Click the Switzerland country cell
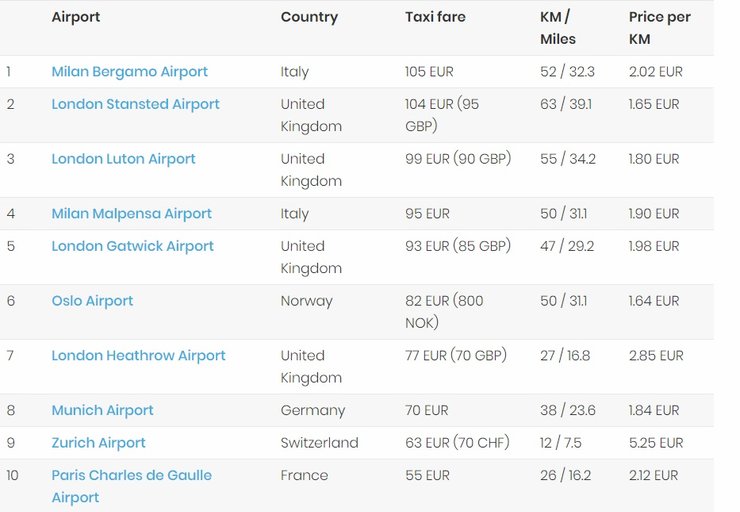Screen dimensions: 740x512 click(x=319, y=443)
